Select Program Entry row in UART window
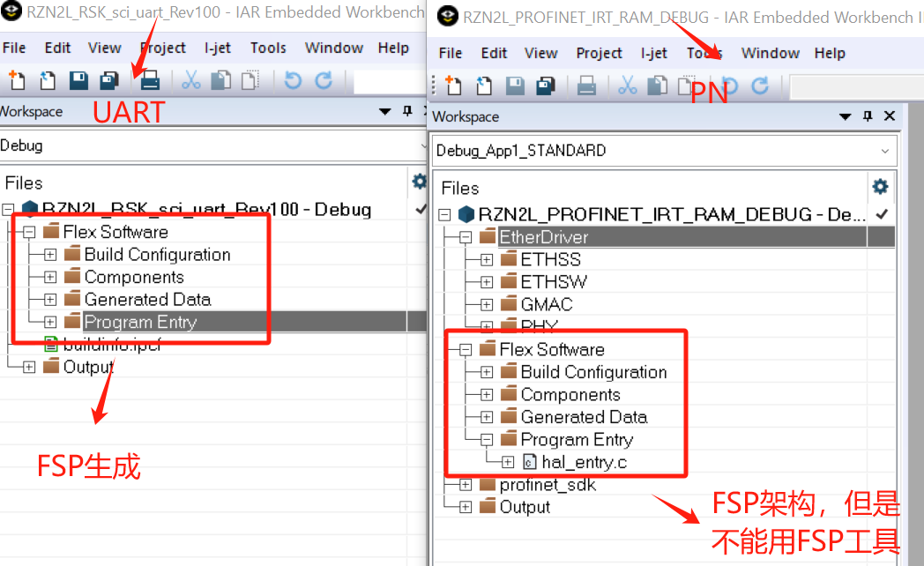The width and height of the screenshot is (924, 566). pos(140,322)
